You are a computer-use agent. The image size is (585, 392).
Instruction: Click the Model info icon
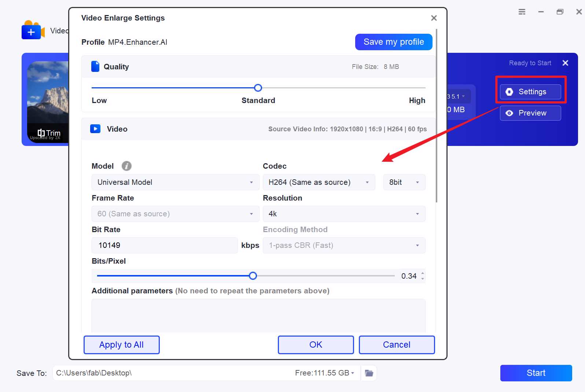pyautogui.click(x=126, y=166)
